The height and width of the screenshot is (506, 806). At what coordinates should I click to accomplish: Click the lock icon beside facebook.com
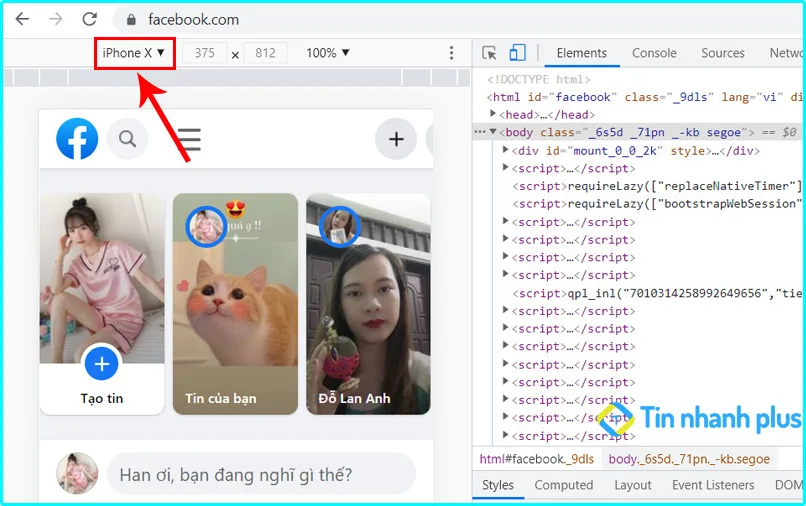click(131, 20)
